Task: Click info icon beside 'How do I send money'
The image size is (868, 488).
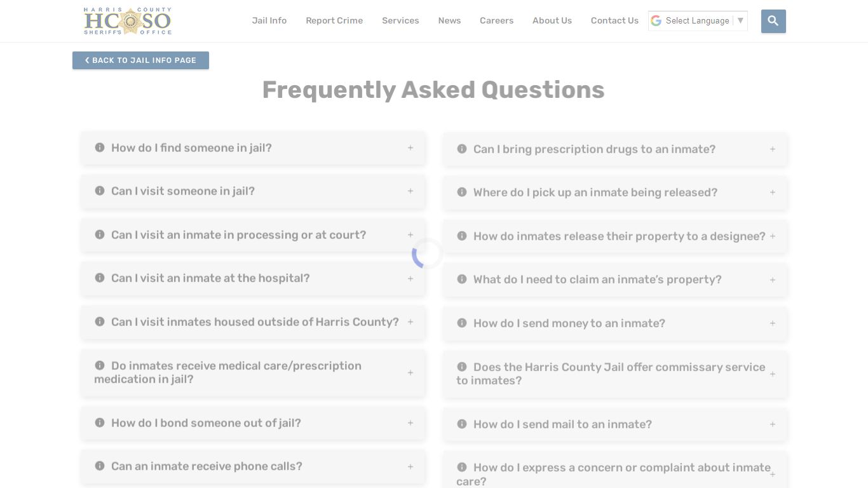Action: [x=462, y=323]
